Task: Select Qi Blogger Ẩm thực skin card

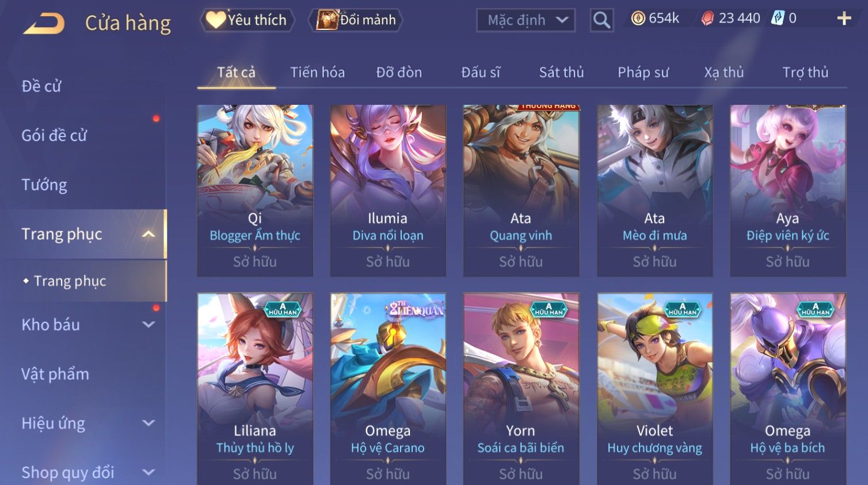Action: [x=255, y=191]
